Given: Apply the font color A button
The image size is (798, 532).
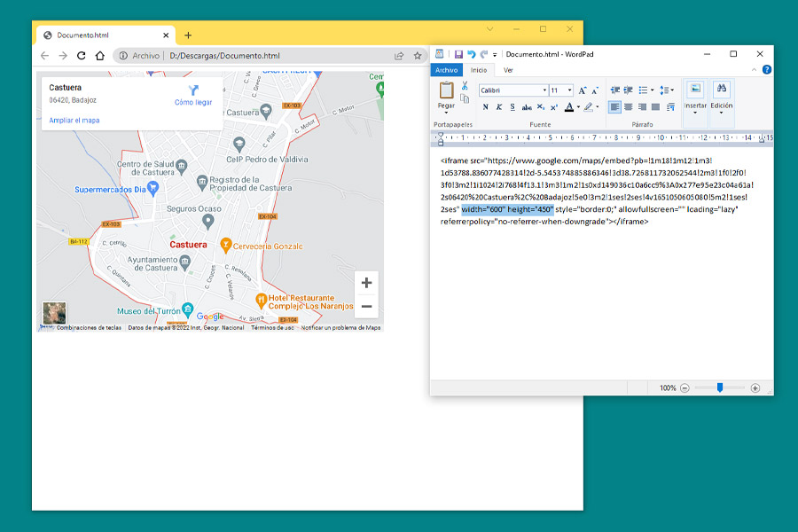Looking at the screenshot, I should pos(569,107).
